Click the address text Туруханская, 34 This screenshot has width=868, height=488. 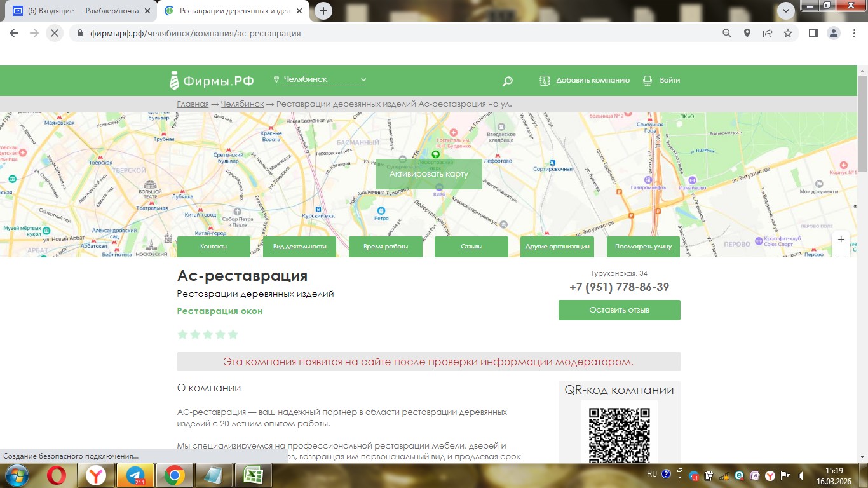620,273
